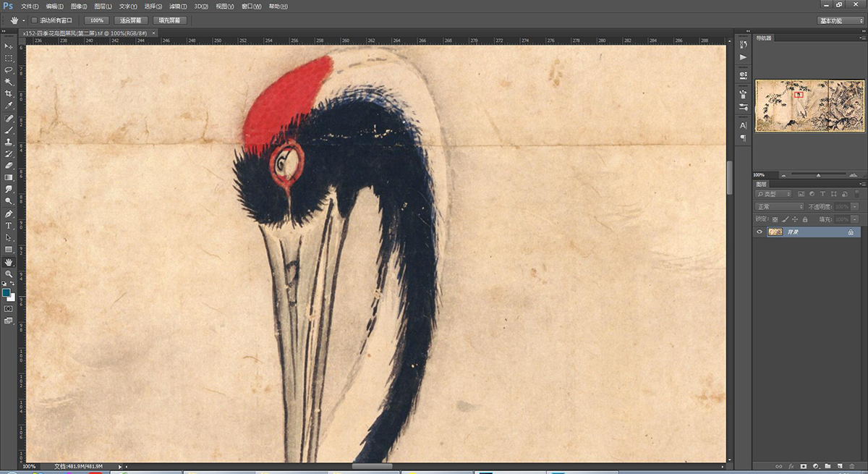The height and width of the screenshot is (474, 868).
Task: Open the 文件(F) menu
Action: (30, 6)
